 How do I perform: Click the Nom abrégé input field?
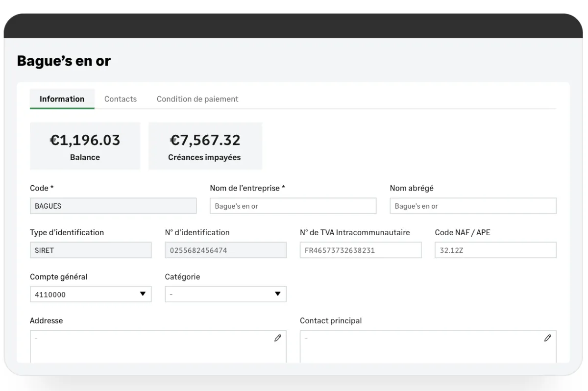pyautogui.click(x=473, y=206)
